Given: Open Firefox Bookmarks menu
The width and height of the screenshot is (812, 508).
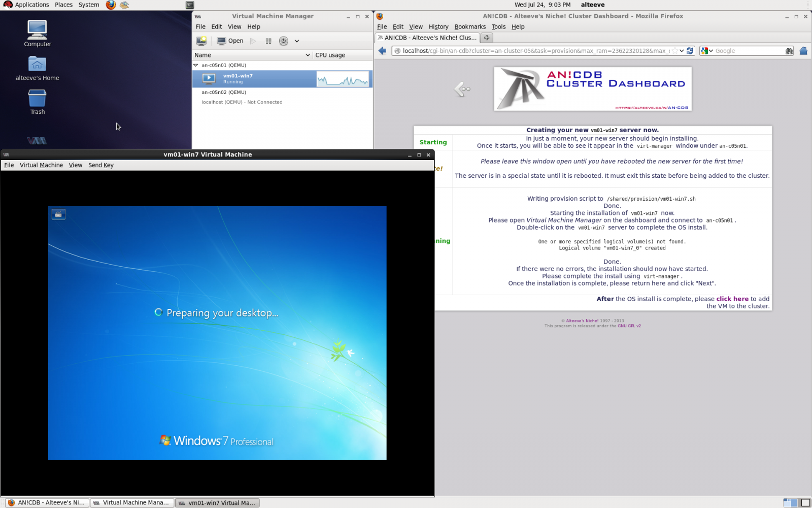Looking at the screenshot, I should pyautogui.click(x=469, y=27).
